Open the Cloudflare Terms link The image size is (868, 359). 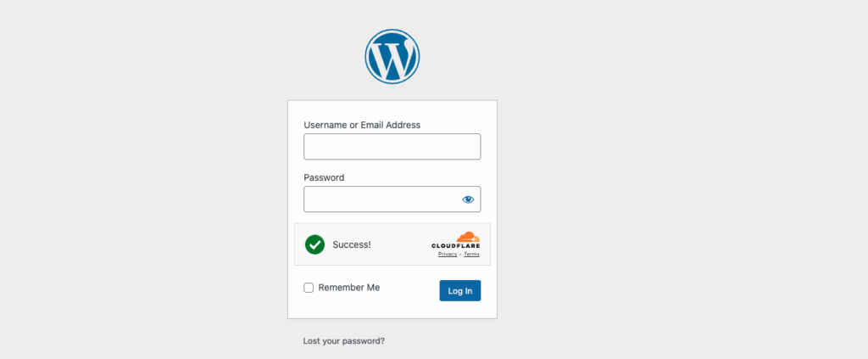click(x=471, y=255)
